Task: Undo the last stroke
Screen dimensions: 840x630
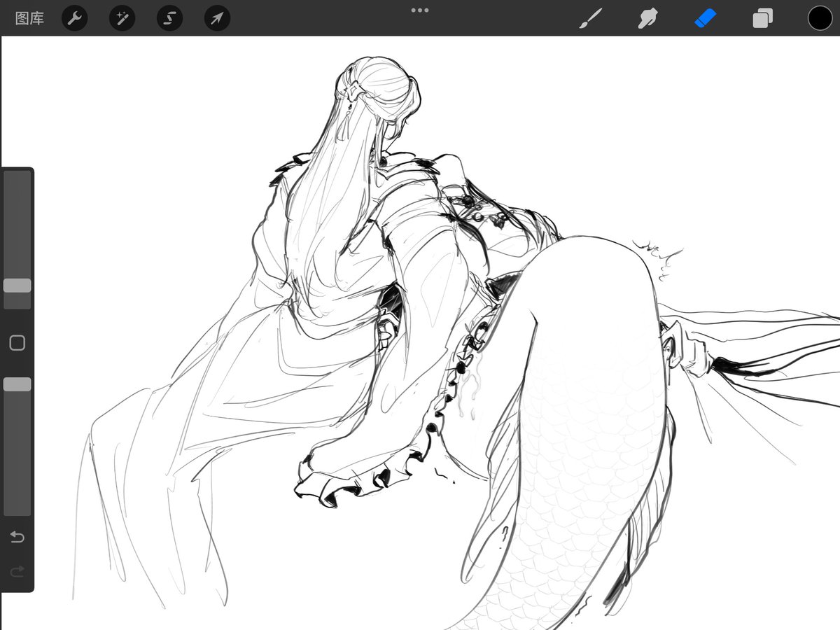Action: [x=17, y=538]
